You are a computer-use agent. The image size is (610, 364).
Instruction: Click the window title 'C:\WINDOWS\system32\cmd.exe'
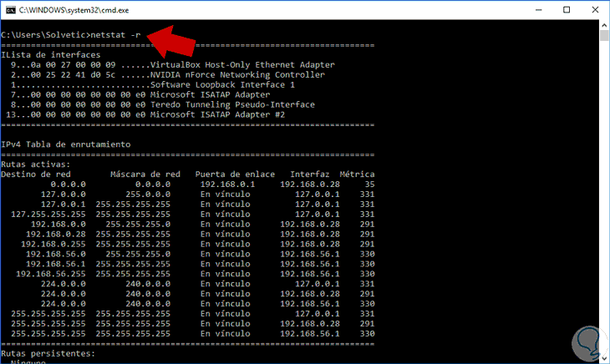coord(74,10)
